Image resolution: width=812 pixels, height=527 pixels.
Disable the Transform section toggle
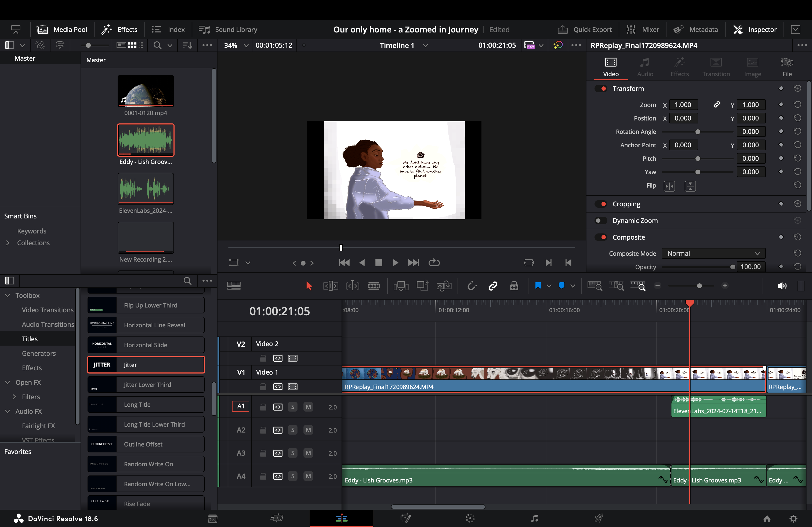pyautogui.click(x=601, y=89)
